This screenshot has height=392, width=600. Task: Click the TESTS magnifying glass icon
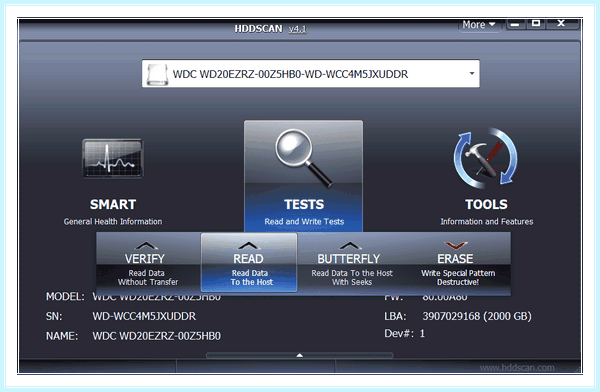pyautogui.click(x=303, y=158)
